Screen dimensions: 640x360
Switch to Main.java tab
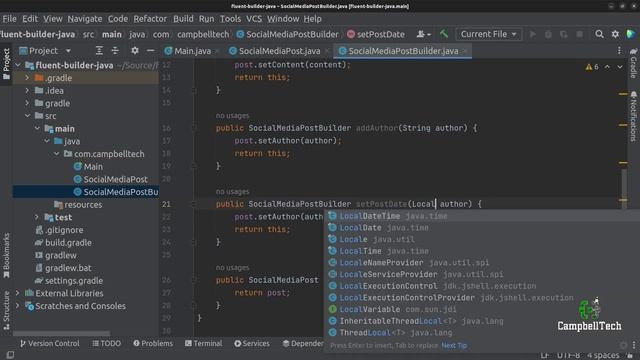point(188,51)
